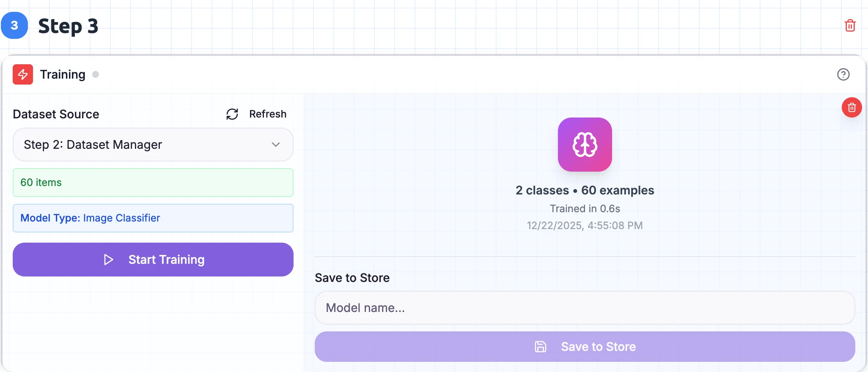The width and height of the screenshot is (868, 372).
Task: Click the play icon inside Start Training button
Action: [x=109, y=260]
